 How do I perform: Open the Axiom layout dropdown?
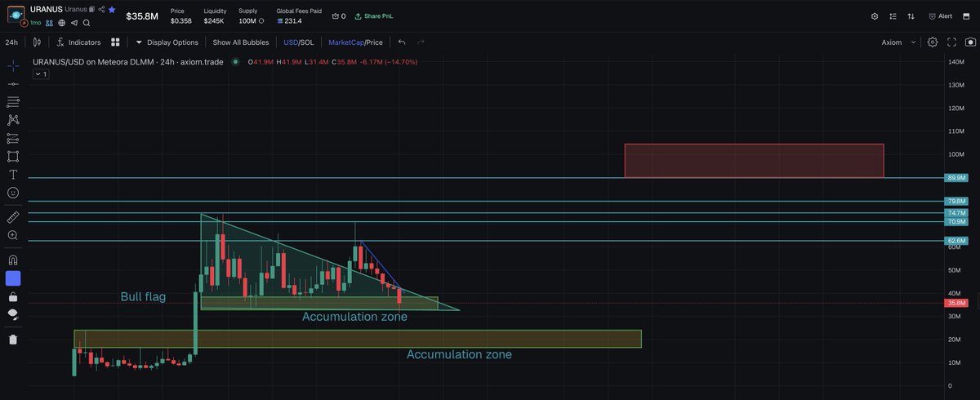[899, 42]
